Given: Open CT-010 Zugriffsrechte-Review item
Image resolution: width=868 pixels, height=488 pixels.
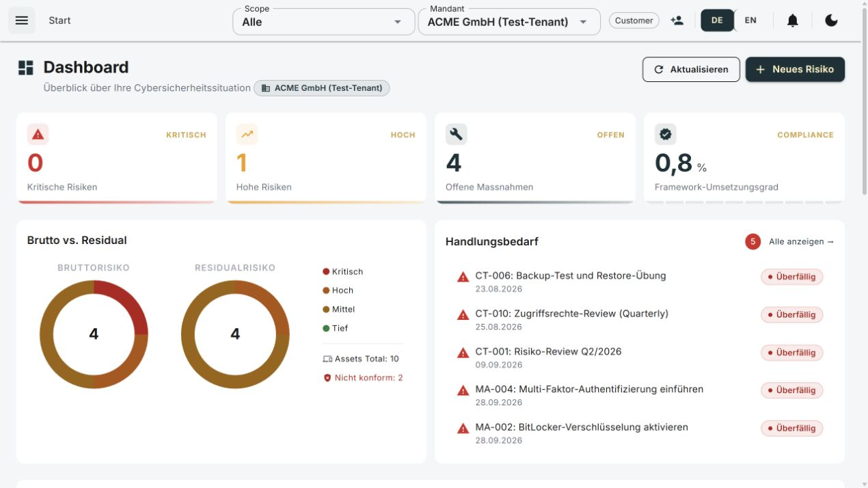Looking at the screenshot, I should 640,319.
